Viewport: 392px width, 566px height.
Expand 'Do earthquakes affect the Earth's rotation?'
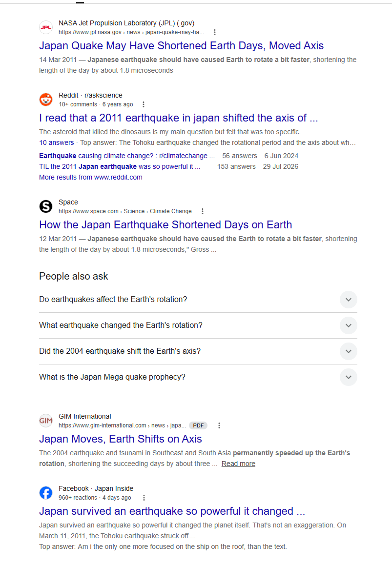(198, 300)
